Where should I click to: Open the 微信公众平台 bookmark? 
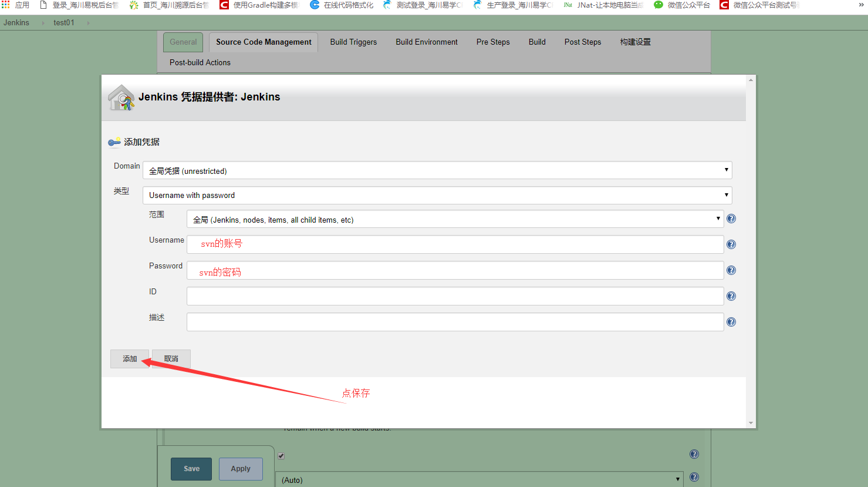(682, 5)
